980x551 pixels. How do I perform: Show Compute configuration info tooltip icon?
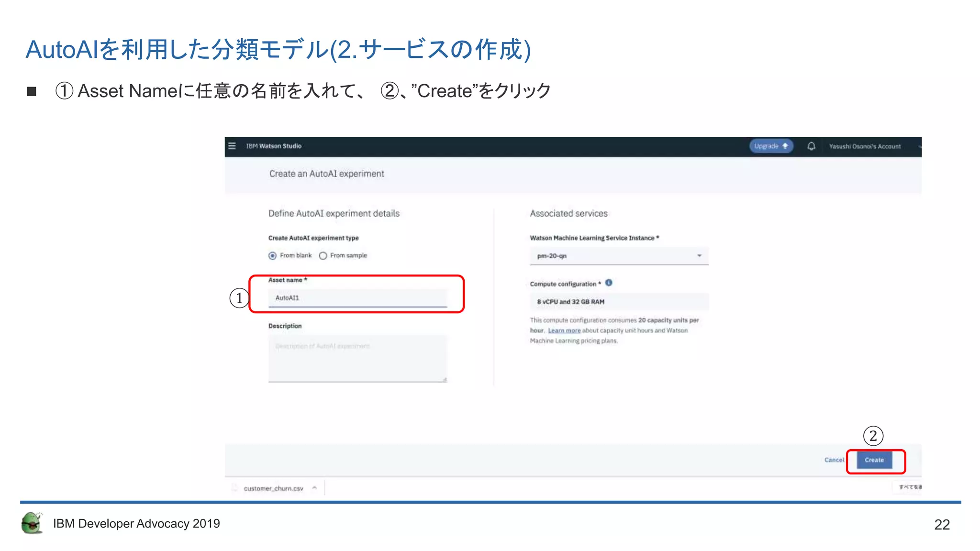click(x=609, y=283)
